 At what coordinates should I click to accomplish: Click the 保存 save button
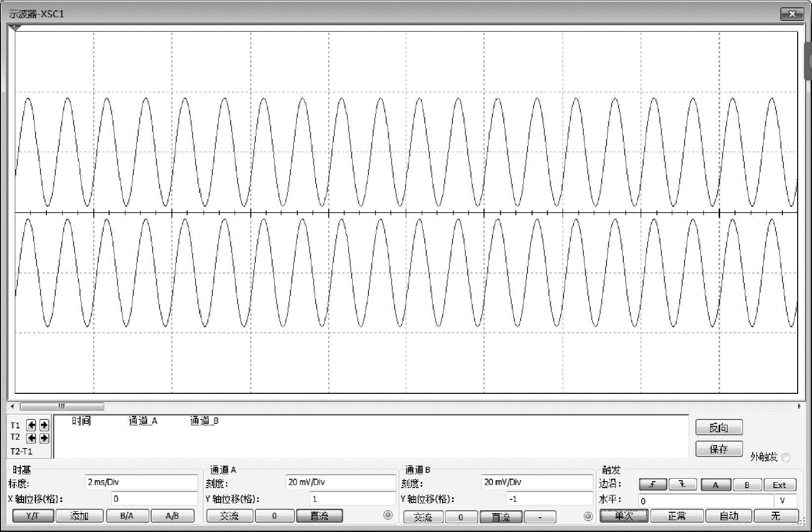click(719, 449)
